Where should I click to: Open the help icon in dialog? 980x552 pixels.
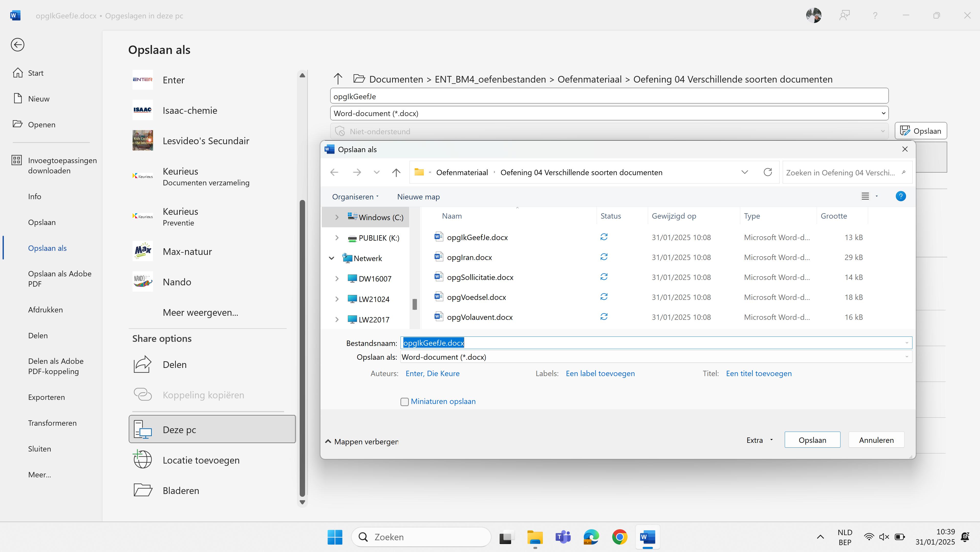[900, 197]
